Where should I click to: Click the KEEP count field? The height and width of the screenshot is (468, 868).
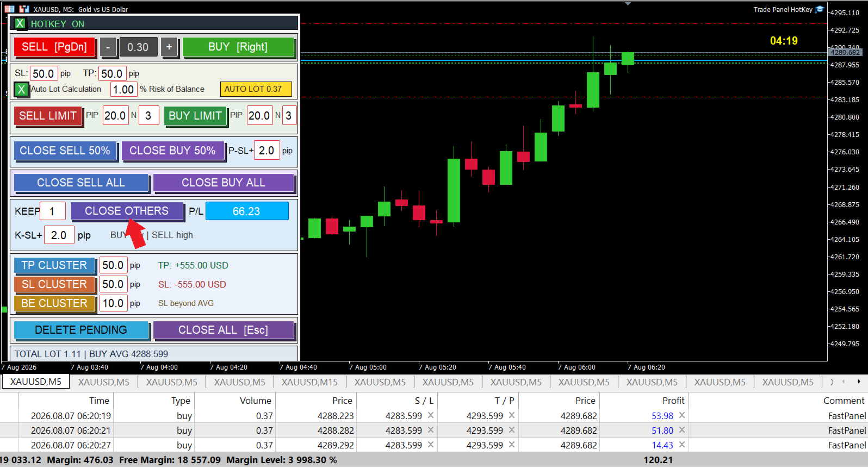(52, 211)
